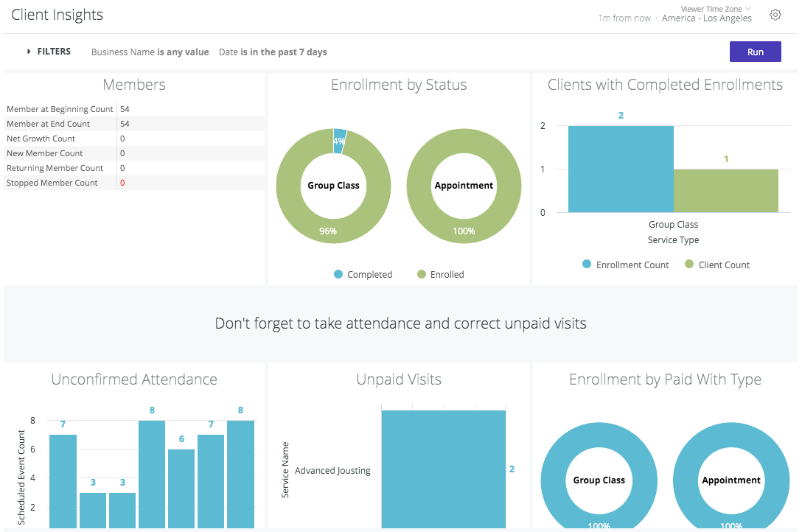The width and height of the screenshot is (802, 532).
Task: Edit the Date is in the past 7 days filter
Action: click(x=271, y=52)
